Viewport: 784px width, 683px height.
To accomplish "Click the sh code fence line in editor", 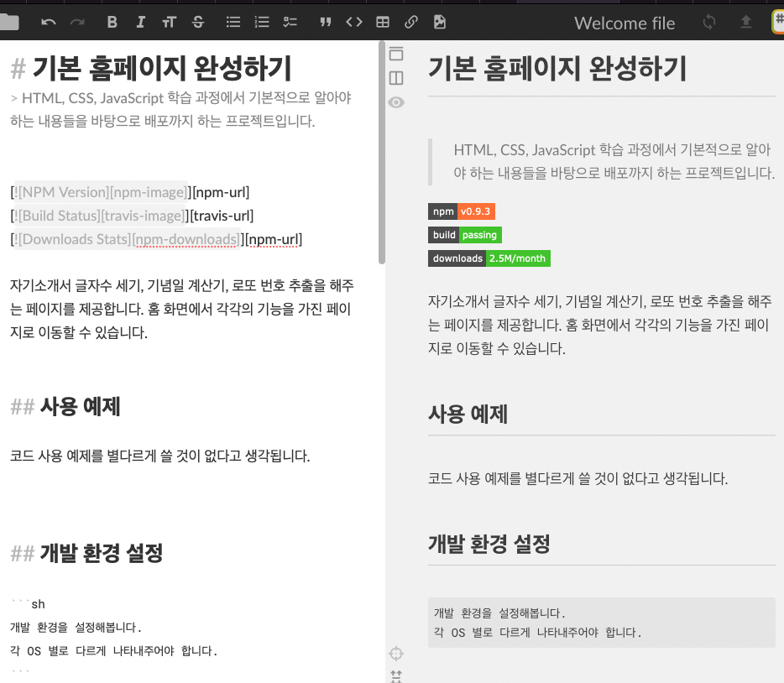I will point(28,604).
